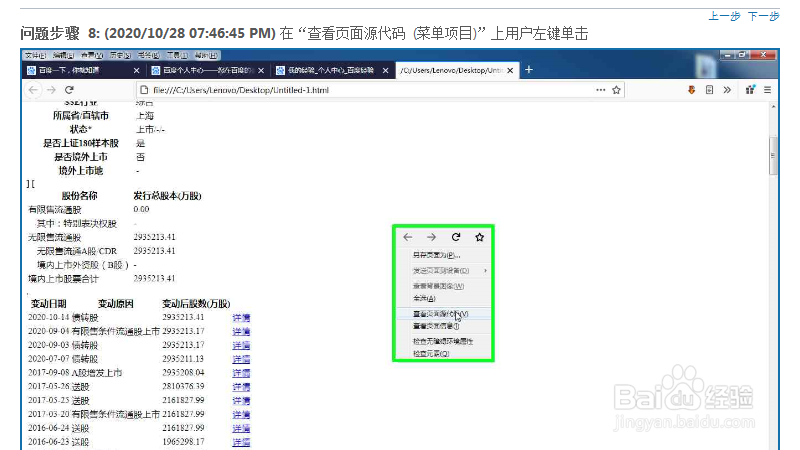
Task: Open the 书签(B) menu
Action: coord(148,55)
